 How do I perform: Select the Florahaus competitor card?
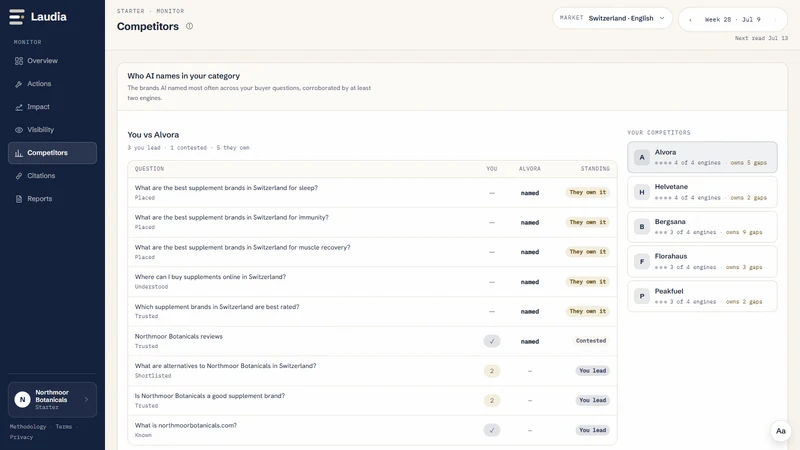(x=702, y=261)
